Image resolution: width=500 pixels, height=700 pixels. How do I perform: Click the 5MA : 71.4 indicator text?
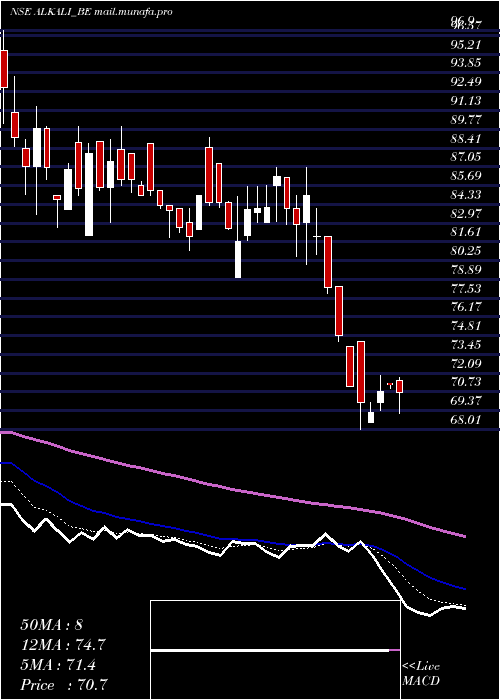[57, 665]
